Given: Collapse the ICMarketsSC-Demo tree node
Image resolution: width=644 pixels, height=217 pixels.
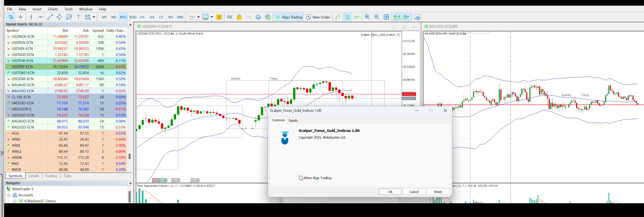Looking at the screenshot, I should click(x=14, y=201).
